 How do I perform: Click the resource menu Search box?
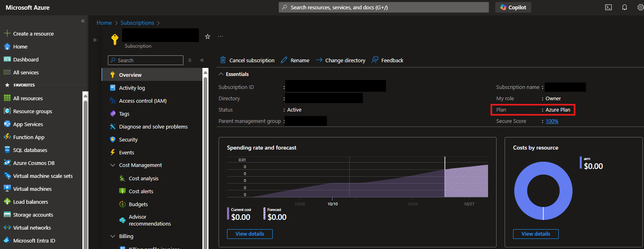tap(145, 60)
